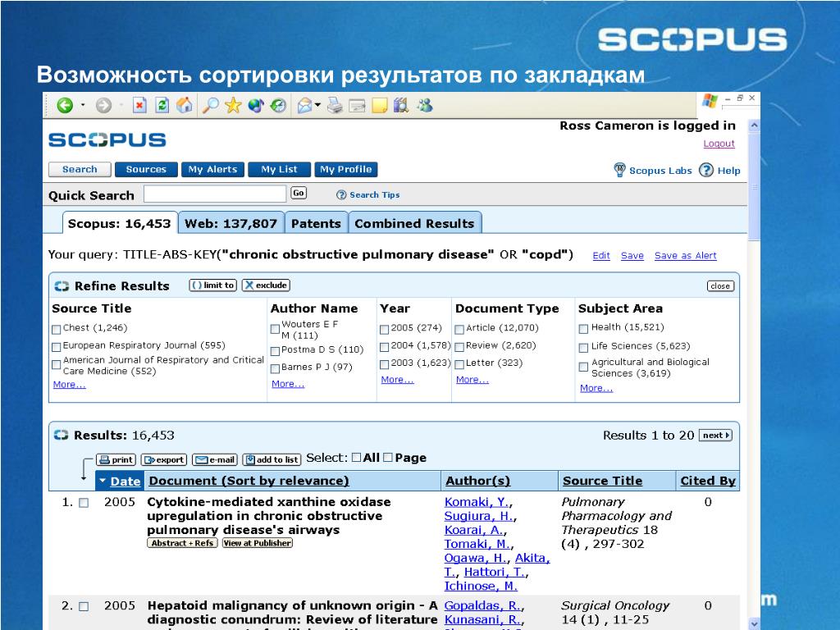Viewport: 840px width, 630px height.
Task: Switch to the Patents results tab
Action: [x=316, y=223]
